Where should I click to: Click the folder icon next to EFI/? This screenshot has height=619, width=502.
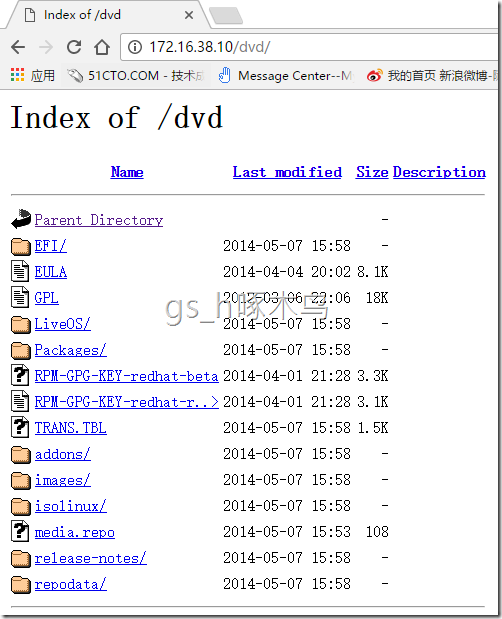tap(21, 246)
